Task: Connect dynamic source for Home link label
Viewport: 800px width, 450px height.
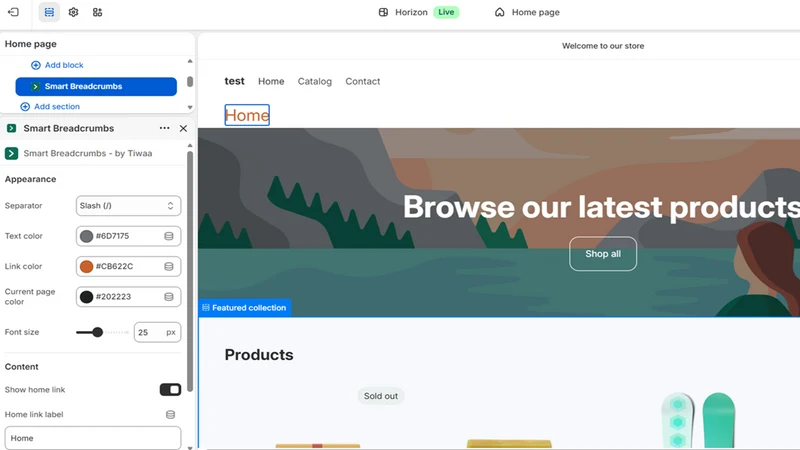Action: (170, 415)
